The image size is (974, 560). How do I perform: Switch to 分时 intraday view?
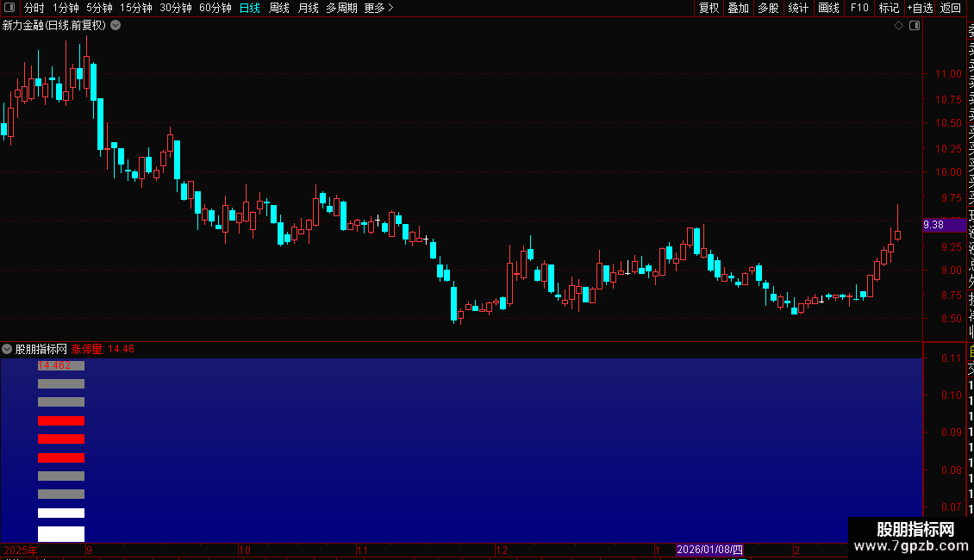click(34, 8)
